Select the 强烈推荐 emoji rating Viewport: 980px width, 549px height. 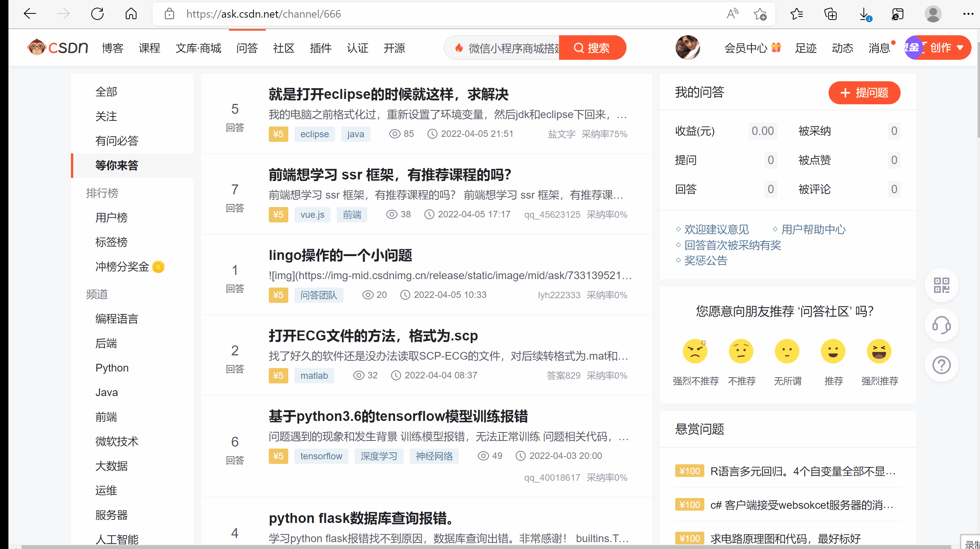coord(879,351)
